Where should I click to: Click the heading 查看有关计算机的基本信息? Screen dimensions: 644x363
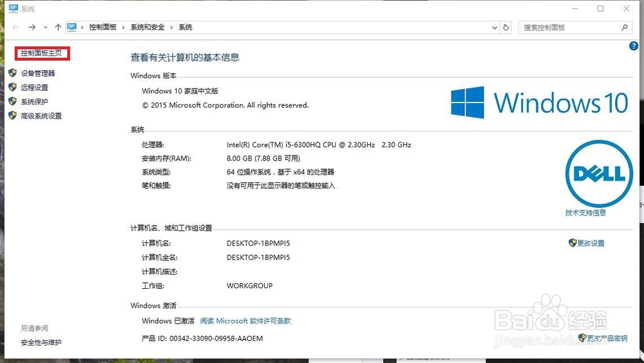(185, 57)
